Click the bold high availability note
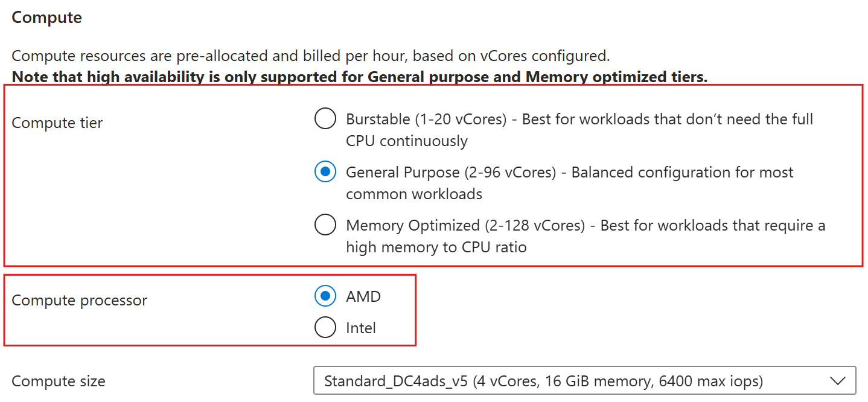Image resolution: width=868 pixels, height=402 pixels. (360, 77)
